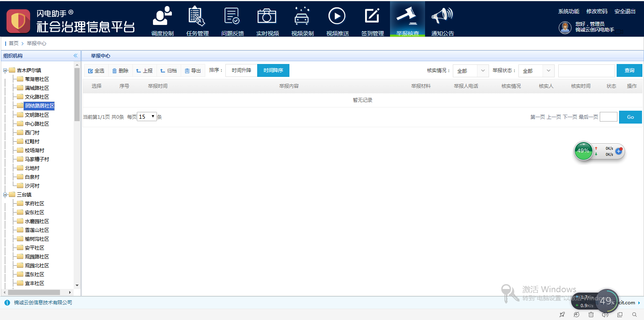Image resolution: width=644 pixels, height=320 pixels.
Task: Open the 举报状态 dropdown
Action: pyautogui.click(x=536, y=71)
